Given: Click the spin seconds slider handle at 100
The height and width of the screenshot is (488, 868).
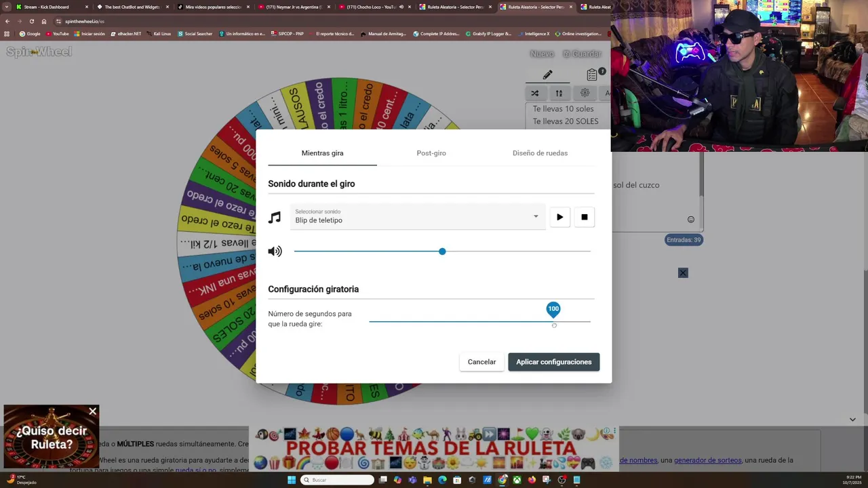Looking at the screenshot, I should (x=553, y=310).
